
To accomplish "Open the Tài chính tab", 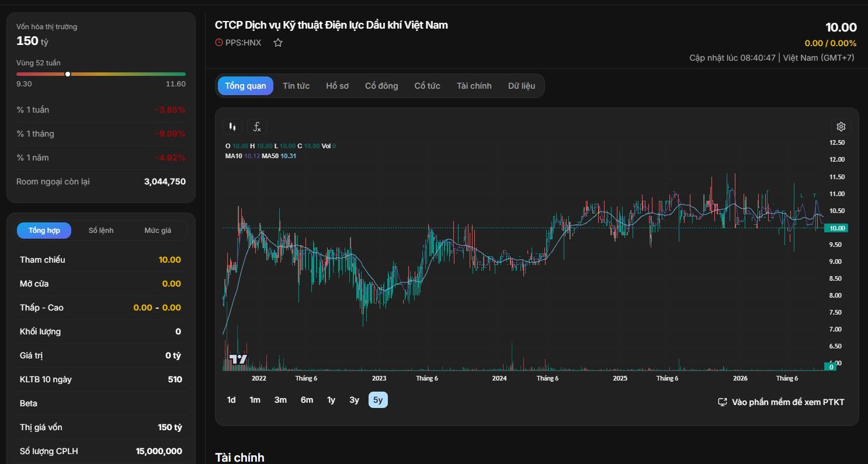I will [474, 86].
